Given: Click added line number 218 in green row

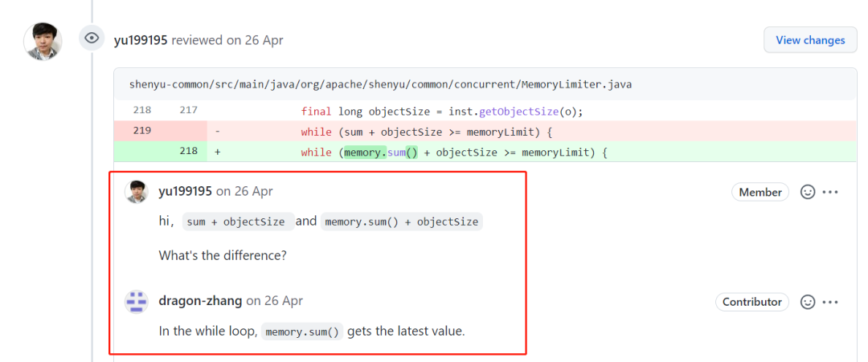Looking at the screenshot, I should tap(188, 151).
